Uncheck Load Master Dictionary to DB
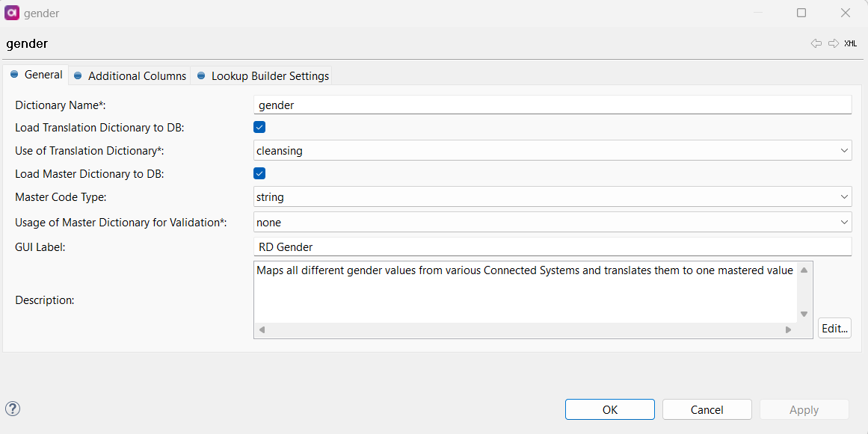Screen dimensions: 868x434 (259, 173)
